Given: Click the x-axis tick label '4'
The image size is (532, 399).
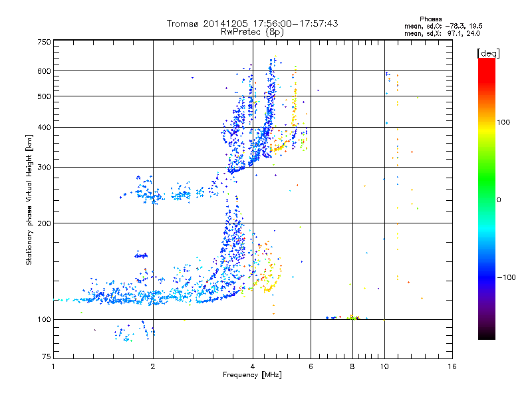Looking at the screenshot, I should 253,366.
